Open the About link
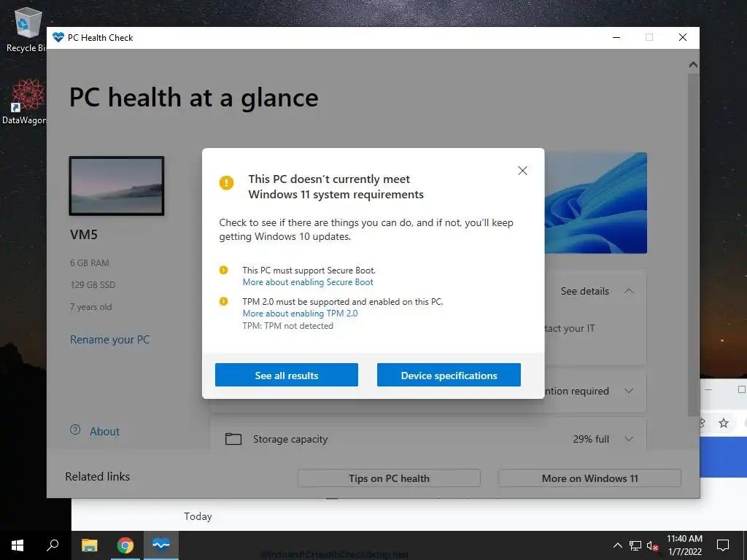Image resolution: width=747 pixels, height=560 pixels. 105,432
